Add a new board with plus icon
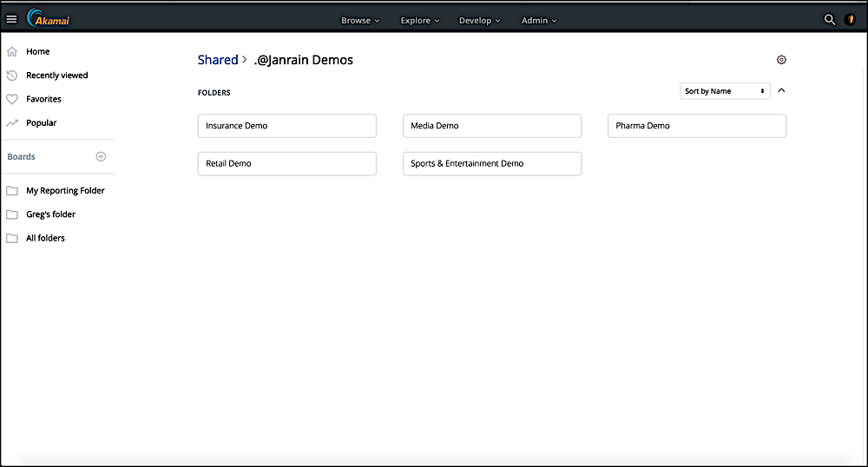868x467 pixels. click(x=101, y=156)
